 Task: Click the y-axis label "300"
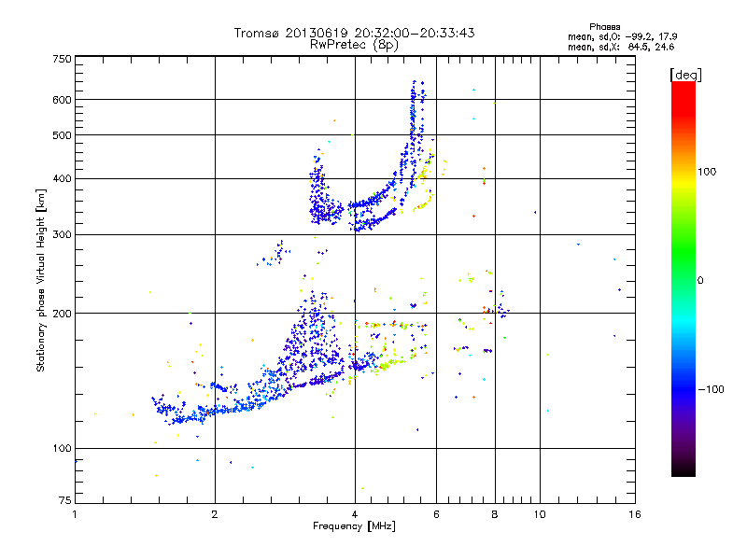tap(62, 235)
